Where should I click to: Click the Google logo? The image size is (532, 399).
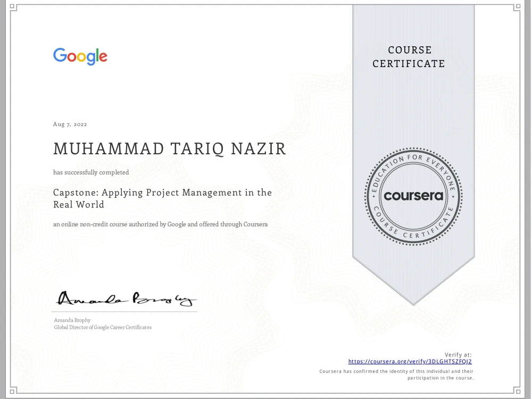click(80, 56)
